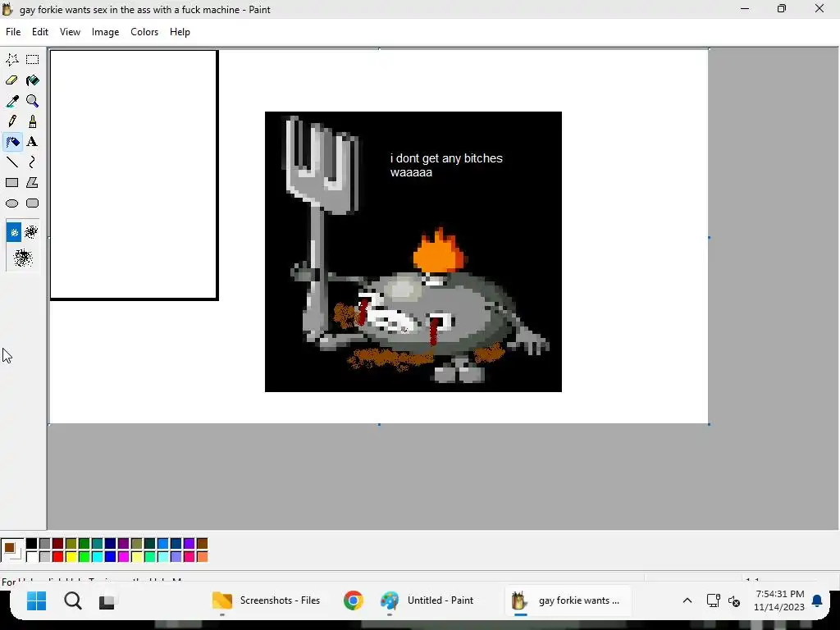Choose the large airbrush spray size
This screenshot has height=630, width=840.
click(23, 258)
